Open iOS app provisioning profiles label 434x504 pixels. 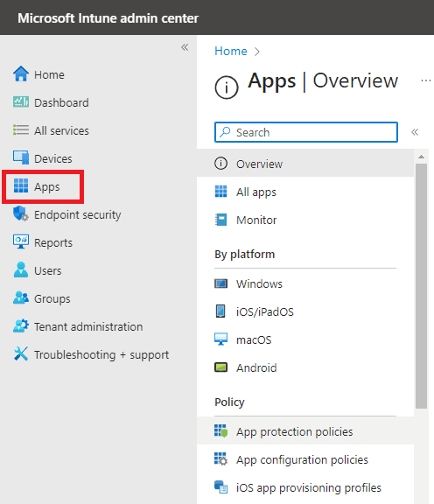(309, 487)
